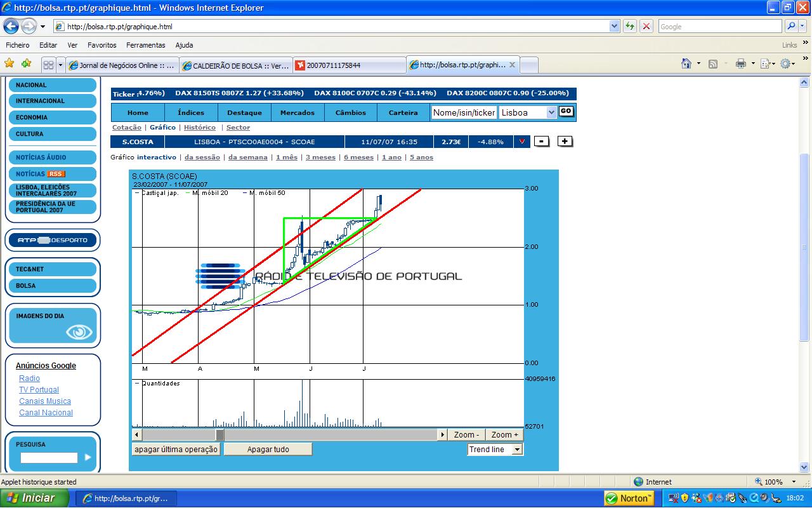Click the Stop loading red X icon
Screen dimensions: 812x508
coord(646,27)
